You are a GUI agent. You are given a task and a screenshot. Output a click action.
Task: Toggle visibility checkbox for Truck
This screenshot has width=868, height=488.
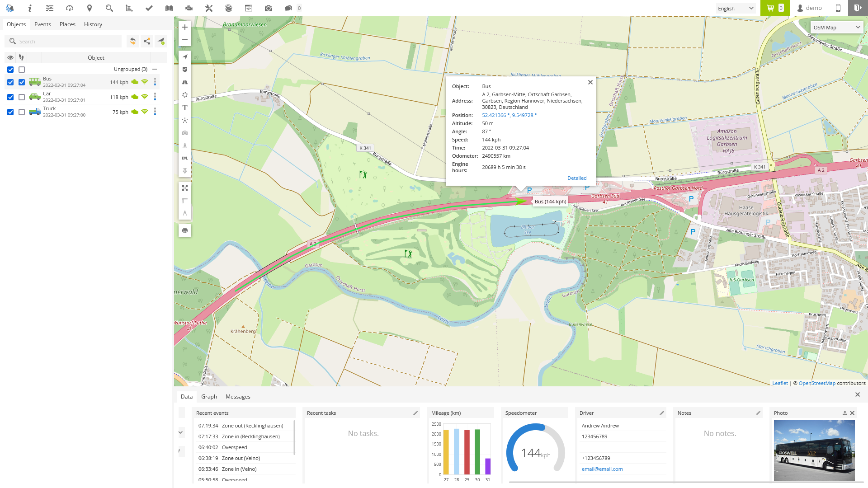(10, 112)
